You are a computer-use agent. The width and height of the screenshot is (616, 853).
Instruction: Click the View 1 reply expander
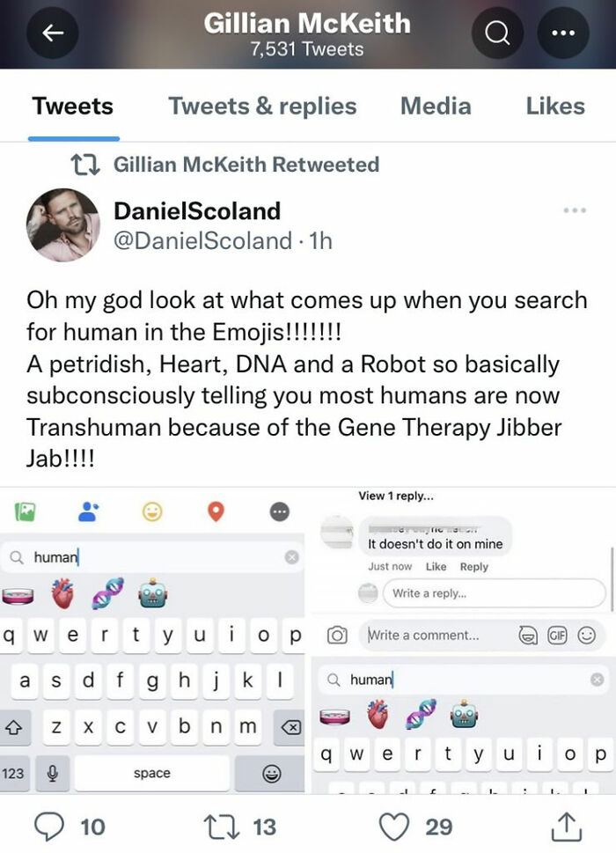pos(396,496)
